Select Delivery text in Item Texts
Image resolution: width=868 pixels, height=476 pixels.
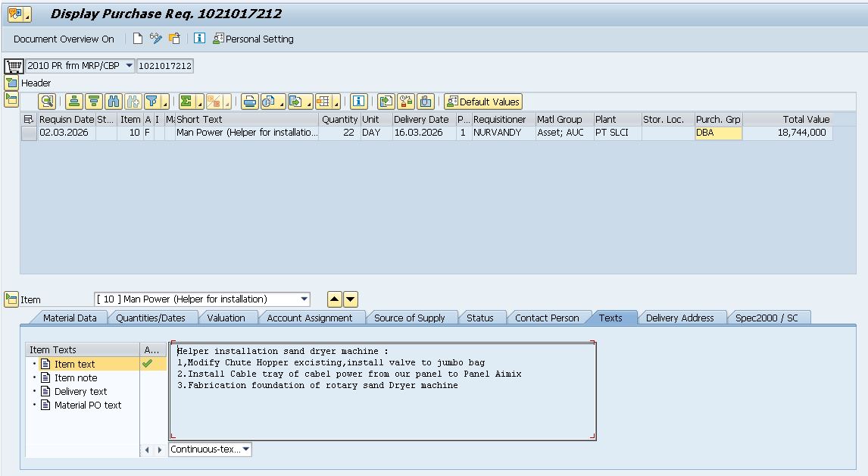click(80, 391)
